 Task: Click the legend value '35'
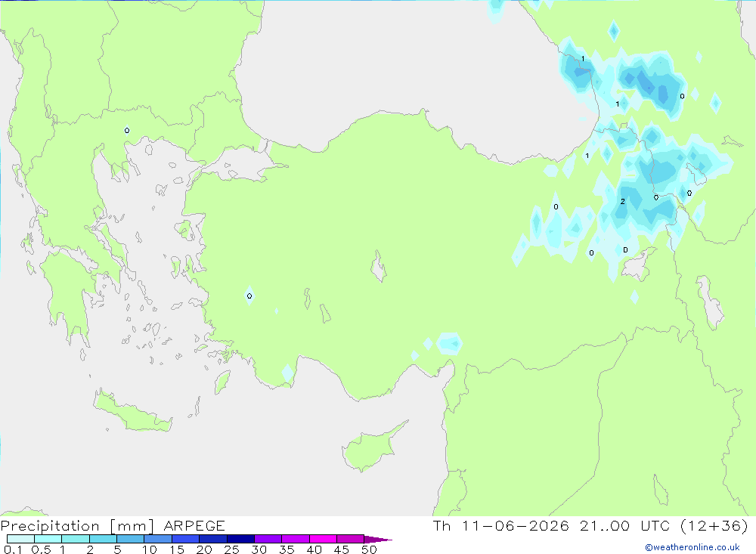coord(287,549)
